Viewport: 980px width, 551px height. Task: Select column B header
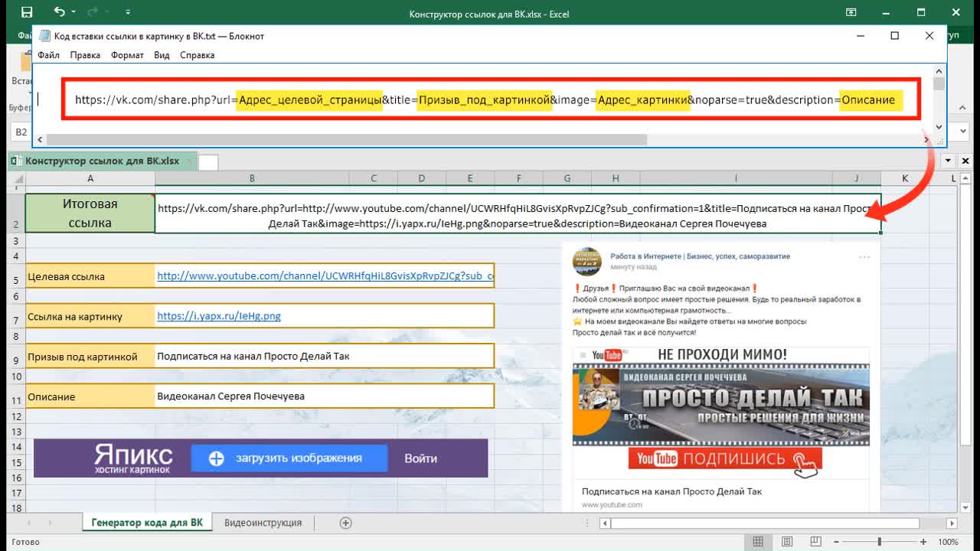[x=252, y=178]
